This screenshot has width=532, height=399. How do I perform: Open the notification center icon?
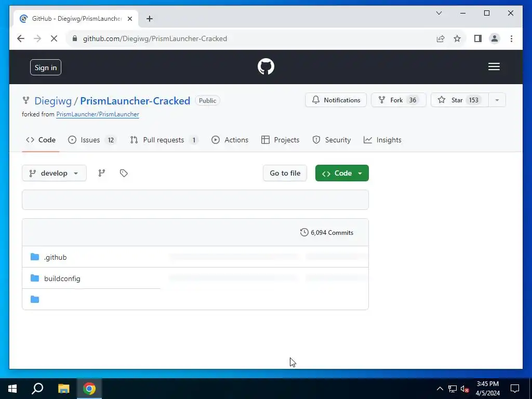click(515, 389)
